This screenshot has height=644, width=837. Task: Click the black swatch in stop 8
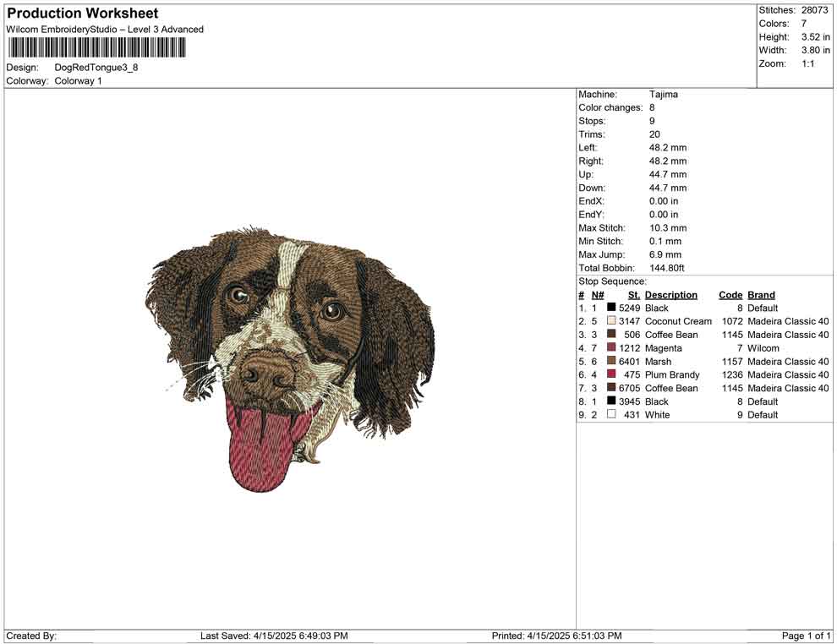point(611,401)
